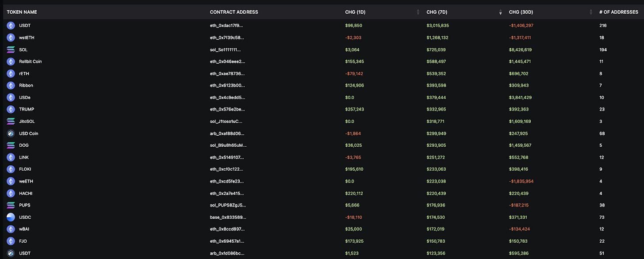Click the Solana icon beside DOG

[x=11, y=145]
